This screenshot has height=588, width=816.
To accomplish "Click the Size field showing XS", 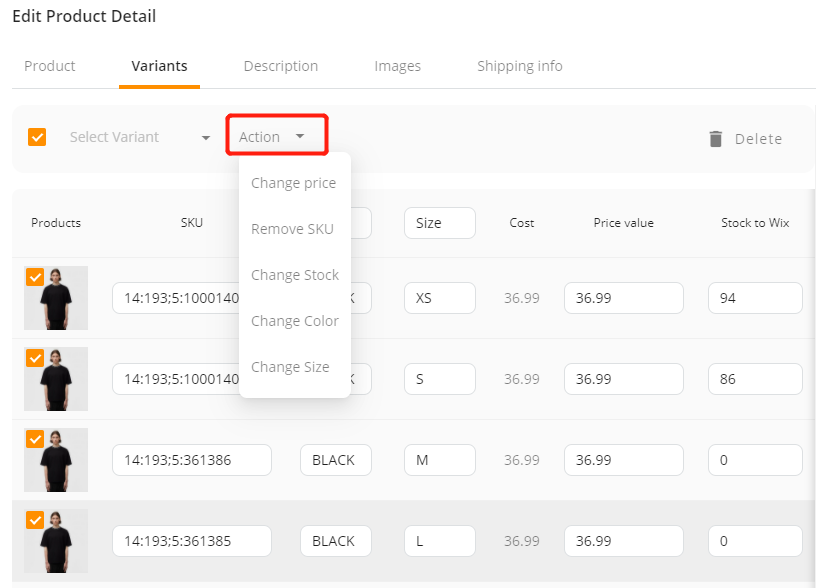I will 439,298.
